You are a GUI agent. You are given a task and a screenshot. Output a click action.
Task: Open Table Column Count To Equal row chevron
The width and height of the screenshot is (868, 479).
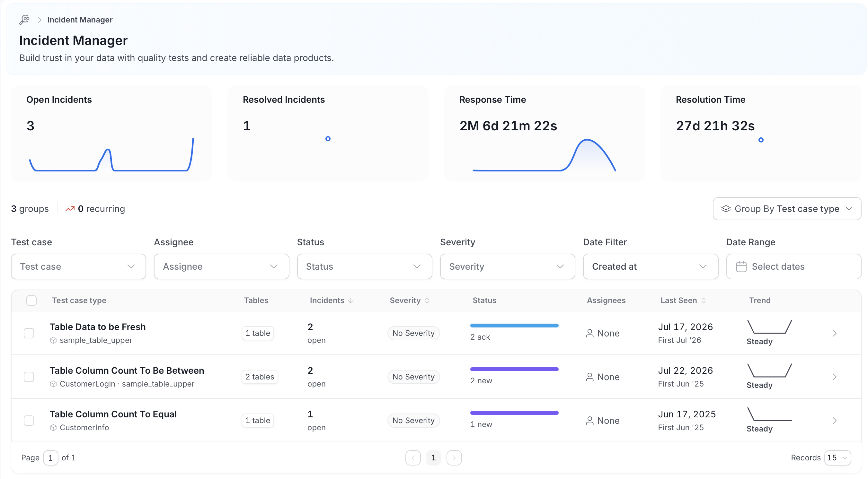click(x=834, y=420)
